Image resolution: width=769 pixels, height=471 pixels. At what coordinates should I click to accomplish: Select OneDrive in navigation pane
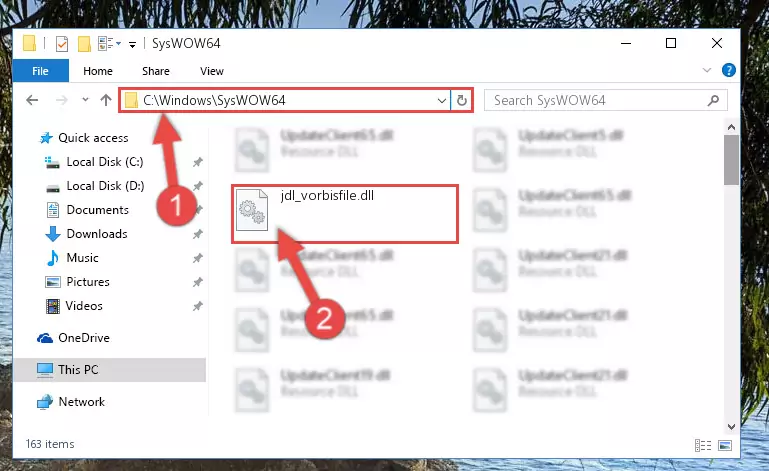pyautogui.click(x=84, y=338)
